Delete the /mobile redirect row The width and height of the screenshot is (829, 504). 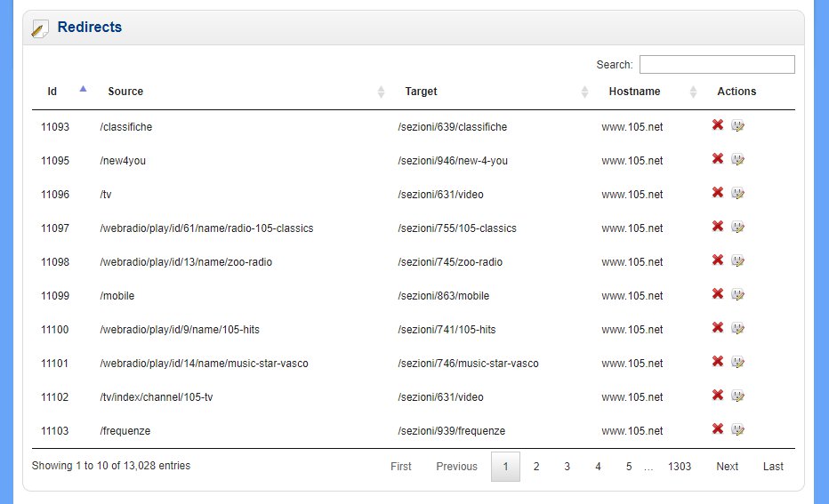click(x=717, y=294)
